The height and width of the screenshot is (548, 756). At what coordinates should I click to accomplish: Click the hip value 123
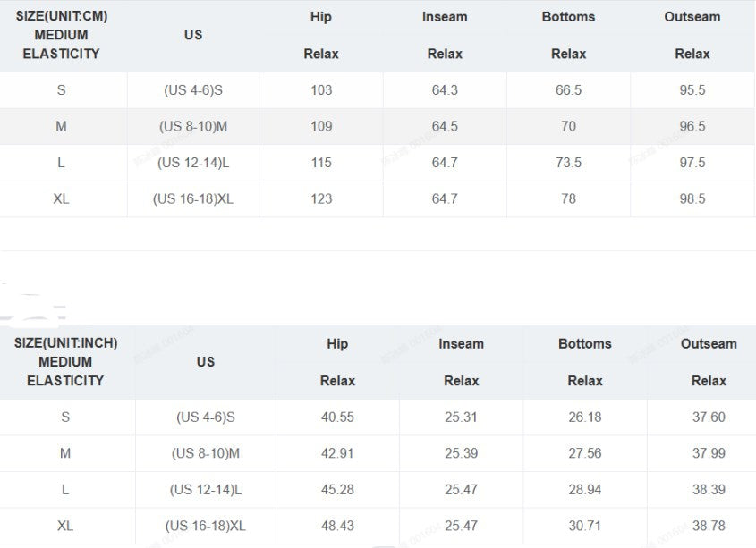point(321,198)
